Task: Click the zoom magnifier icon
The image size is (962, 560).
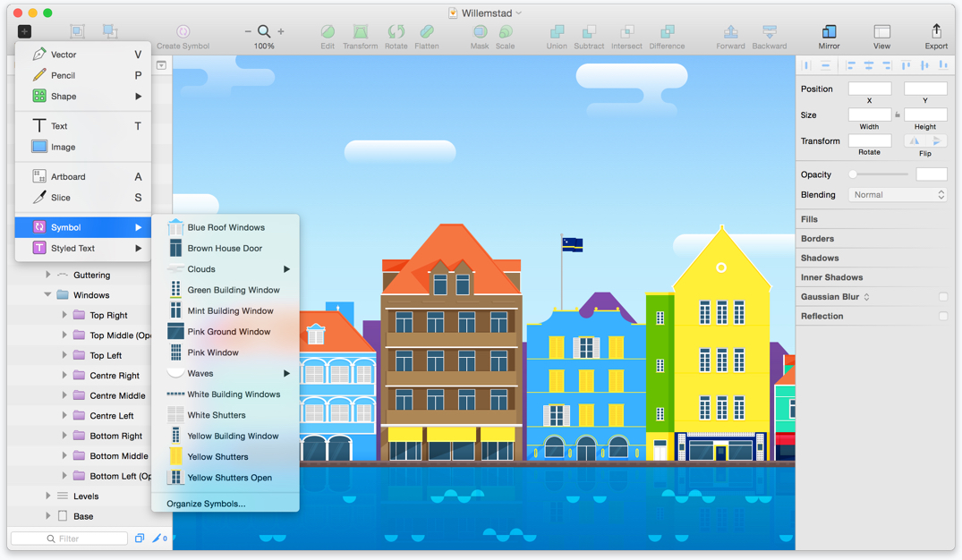Action: tap(264, 31)
